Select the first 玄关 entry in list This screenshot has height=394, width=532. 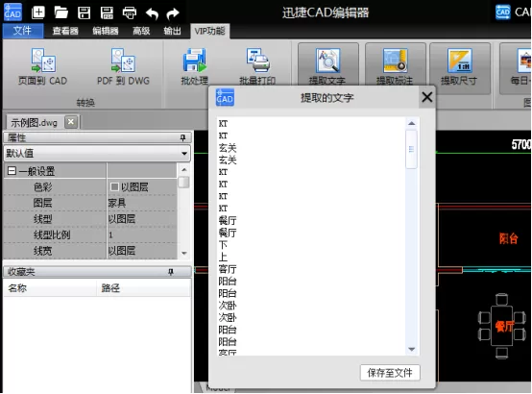(228, 148)
